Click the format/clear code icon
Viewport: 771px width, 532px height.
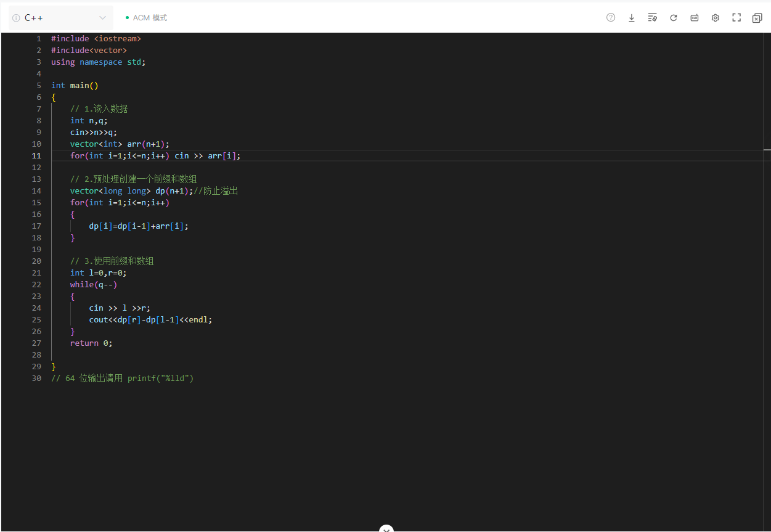pos(653,18)
